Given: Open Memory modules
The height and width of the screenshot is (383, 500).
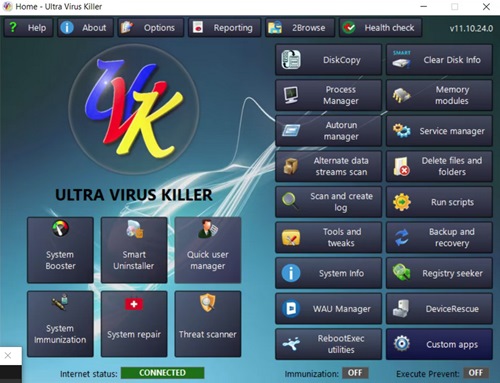Looking at the screenshot, I should tap(439, 95).
